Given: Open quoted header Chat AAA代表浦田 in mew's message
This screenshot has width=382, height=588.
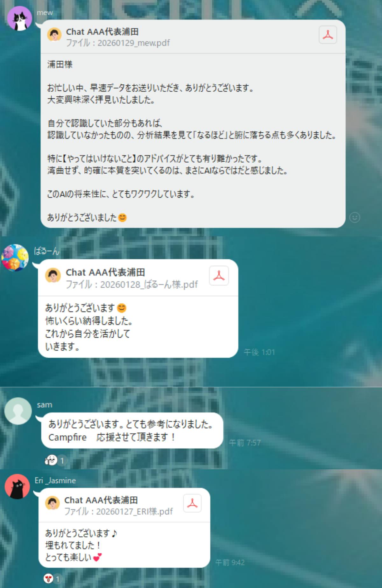Looking at the screenshot, I should coord(102,32).
